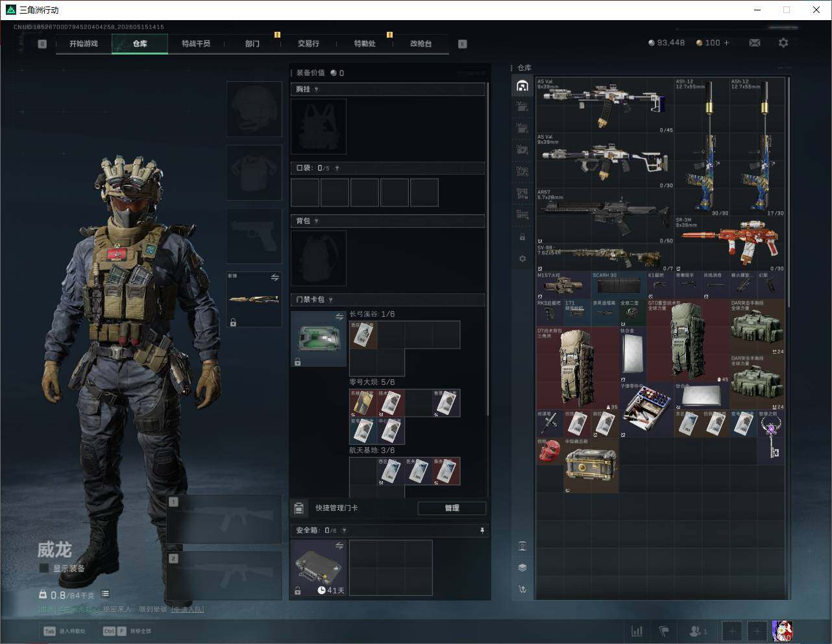This screenshot has width=832, height=644.
Task: Open the friends list icon in bottom bar
Action: [x=698, y=631]
